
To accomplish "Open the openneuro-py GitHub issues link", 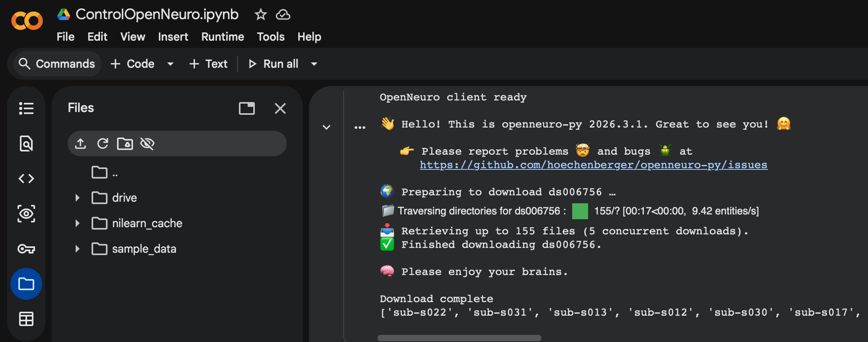I will pyautogui.click(x=593, y=165).
